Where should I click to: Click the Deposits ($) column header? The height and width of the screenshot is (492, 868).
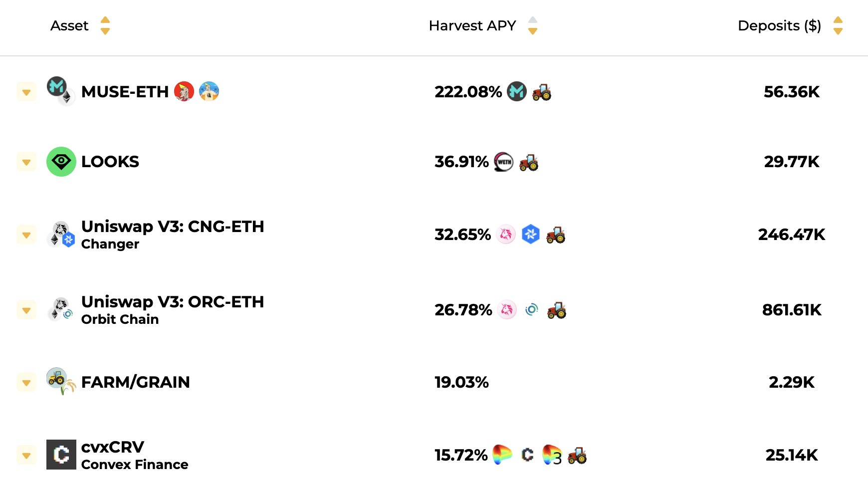pos(778,25)
